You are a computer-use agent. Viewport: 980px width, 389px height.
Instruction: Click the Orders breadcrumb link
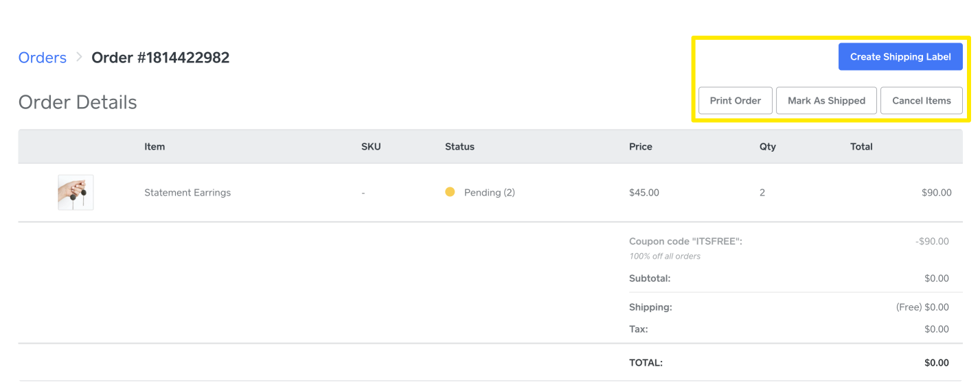tap(43, 58)
